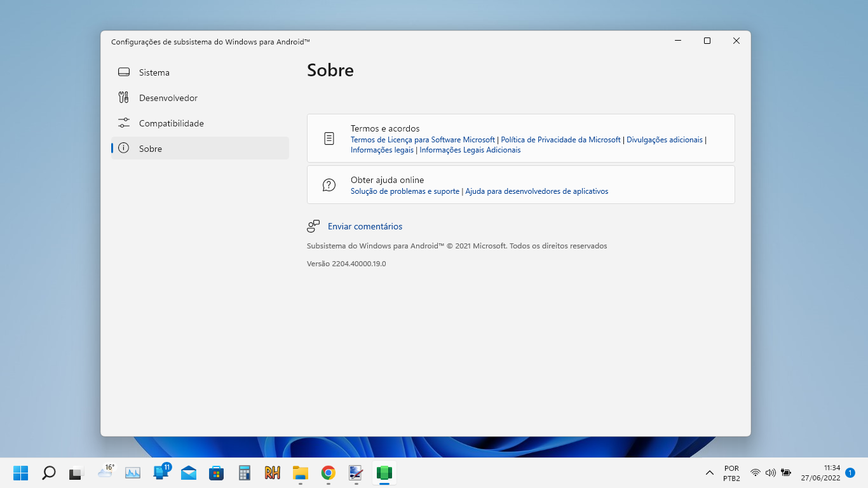Click the Termos e acordos heading text

click(x=385, y=128)
